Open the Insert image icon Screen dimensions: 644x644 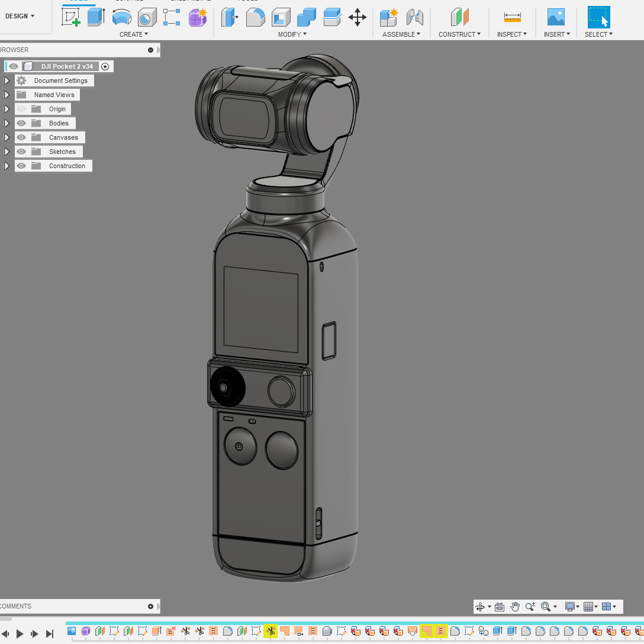point(556,17)
